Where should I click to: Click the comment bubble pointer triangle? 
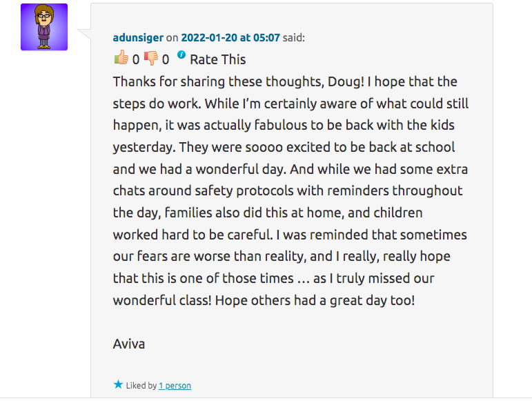tap(84, 34)
